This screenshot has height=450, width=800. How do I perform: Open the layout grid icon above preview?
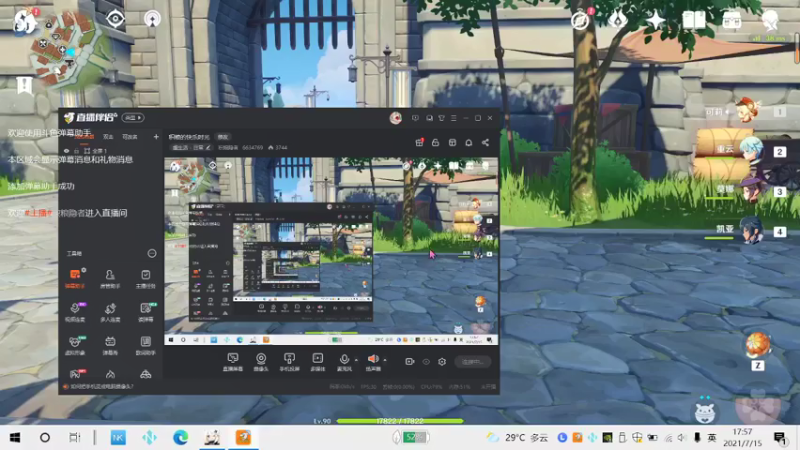tap(452, 142)
